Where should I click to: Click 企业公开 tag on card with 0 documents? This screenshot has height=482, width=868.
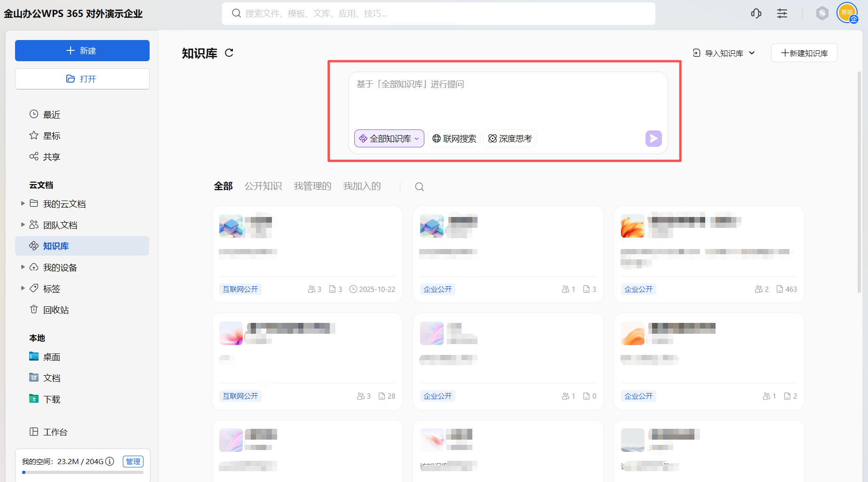(438, 396)
